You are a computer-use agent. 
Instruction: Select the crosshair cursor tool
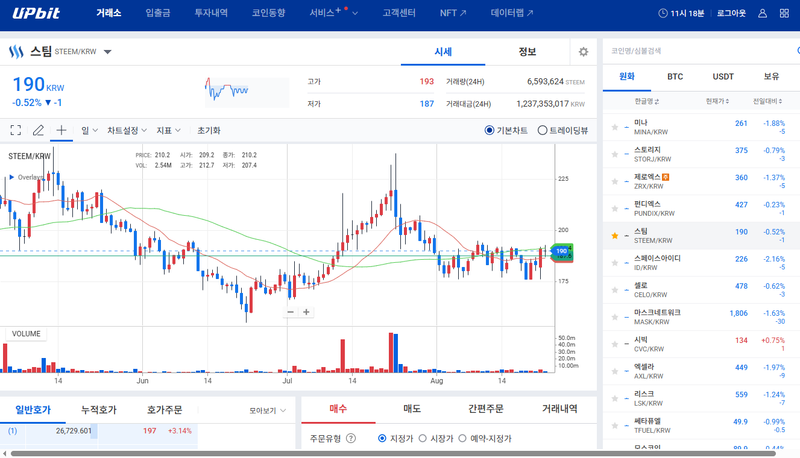pos(61,130)
